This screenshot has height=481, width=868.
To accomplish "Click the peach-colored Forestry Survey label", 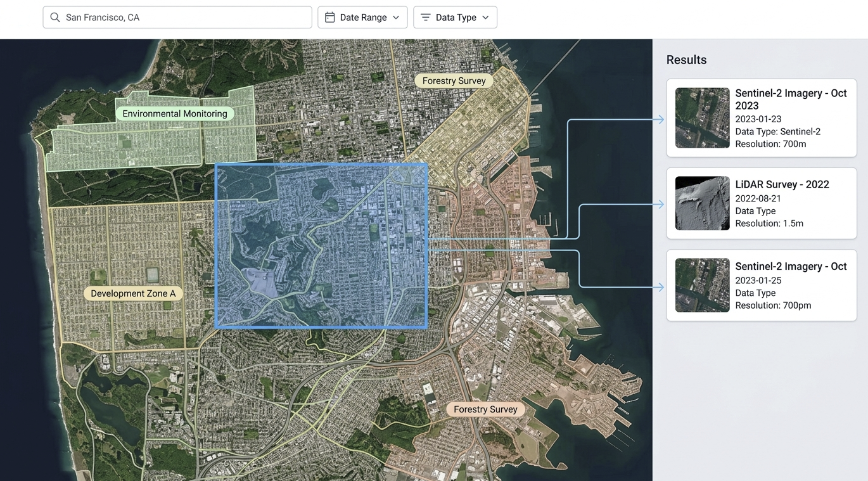I will [485, 409].
